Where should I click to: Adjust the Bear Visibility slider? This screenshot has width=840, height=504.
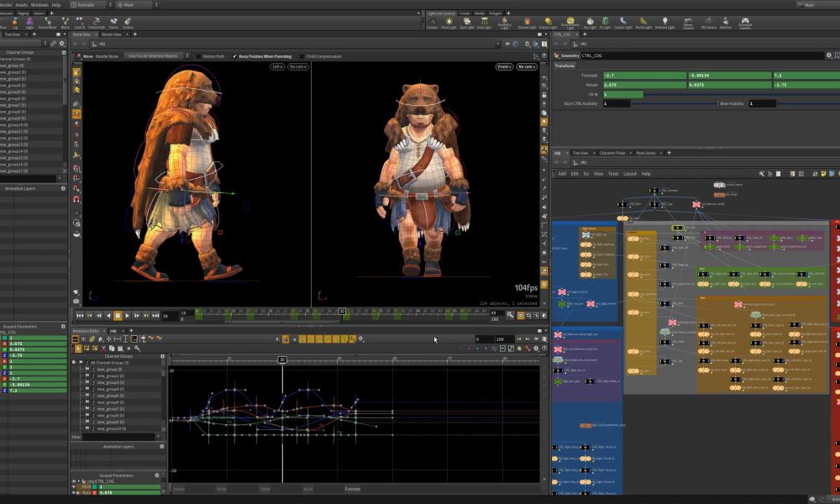coord(809,103)
